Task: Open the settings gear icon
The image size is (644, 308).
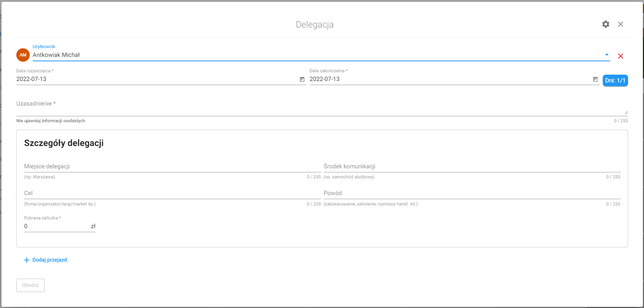Action: click(x=606, y=24)
